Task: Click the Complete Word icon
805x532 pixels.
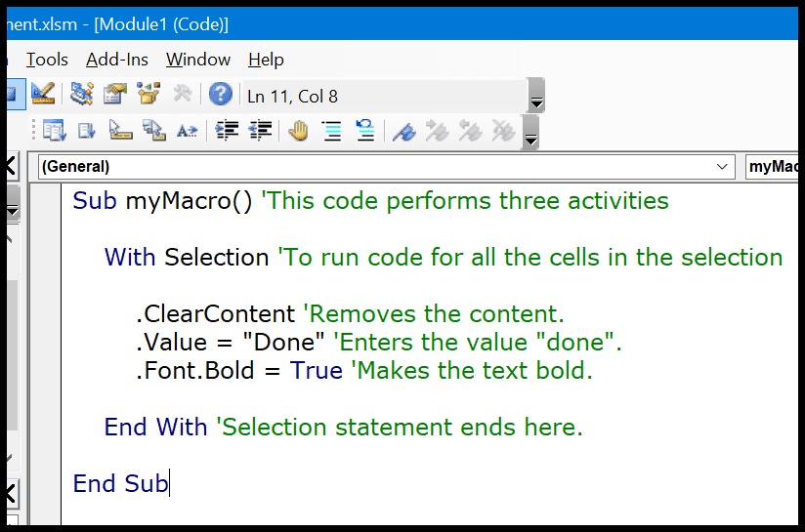Action: 187,131
